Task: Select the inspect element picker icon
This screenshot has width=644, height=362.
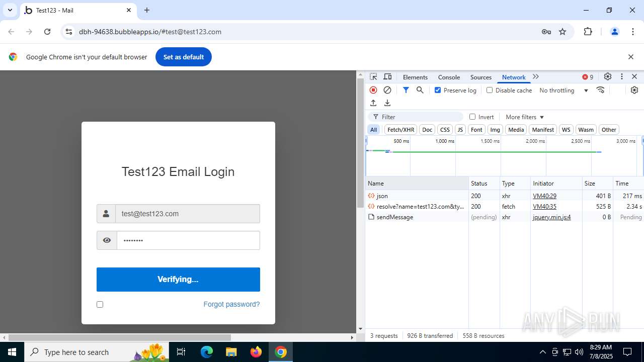Action: [x=373, y=77]
